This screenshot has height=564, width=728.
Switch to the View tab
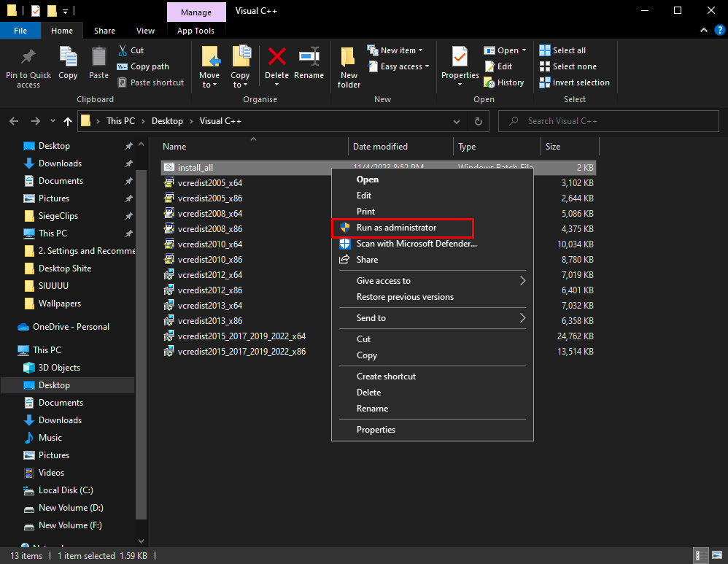145,31
